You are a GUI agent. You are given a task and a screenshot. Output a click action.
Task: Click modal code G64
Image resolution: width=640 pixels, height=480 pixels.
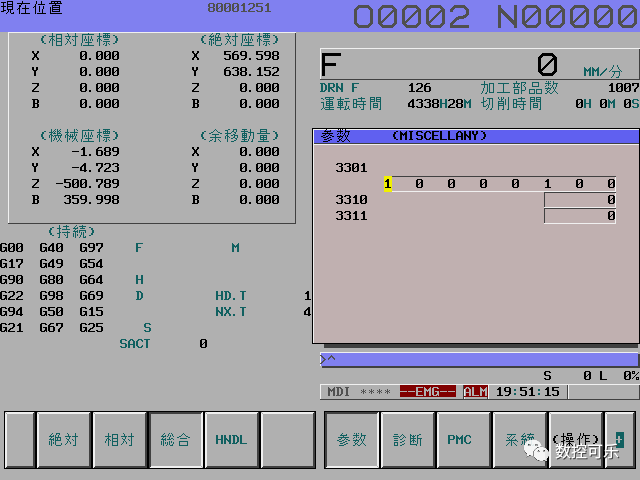click(91, 280)
